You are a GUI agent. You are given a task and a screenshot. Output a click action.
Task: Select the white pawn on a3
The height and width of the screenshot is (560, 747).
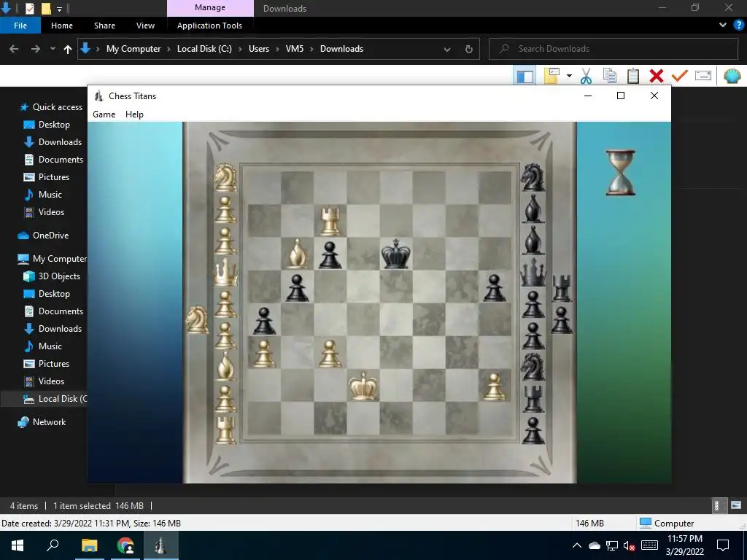click(x=264, y=354)
